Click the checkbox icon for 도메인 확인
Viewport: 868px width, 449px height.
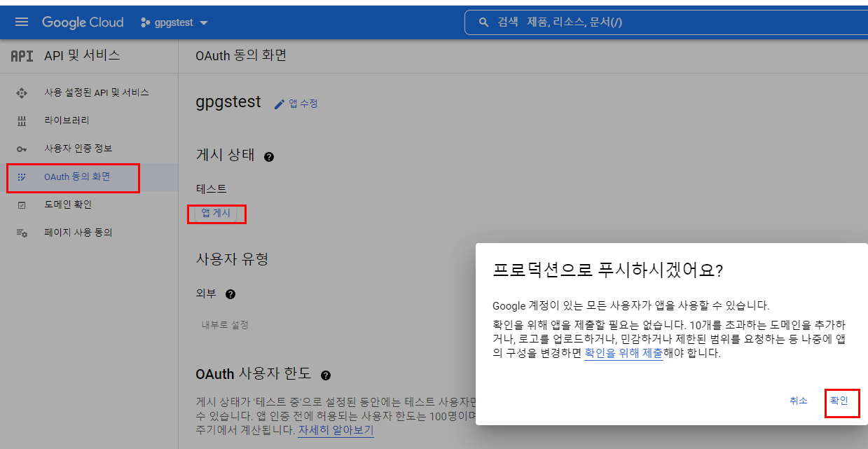pyautogui.click(x=21, y=205)
